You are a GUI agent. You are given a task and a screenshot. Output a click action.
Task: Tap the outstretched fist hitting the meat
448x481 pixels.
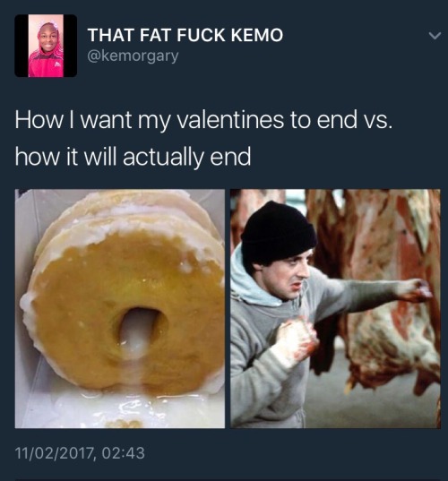tap(417, 291)
